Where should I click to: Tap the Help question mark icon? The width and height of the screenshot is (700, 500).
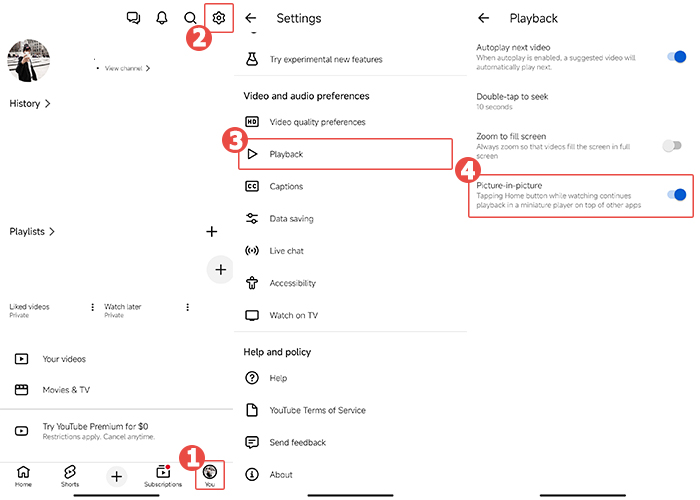point(252,378)
